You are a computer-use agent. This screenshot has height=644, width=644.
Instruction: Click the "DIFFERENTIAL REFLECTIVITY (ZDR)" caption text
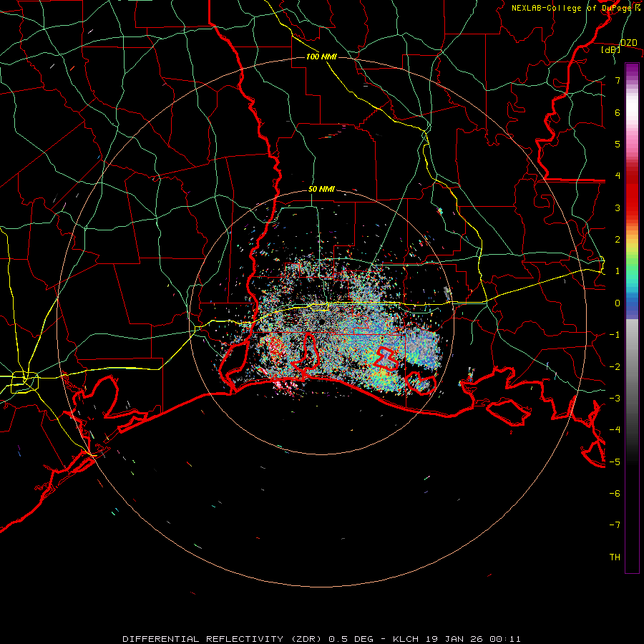[223, 639]
